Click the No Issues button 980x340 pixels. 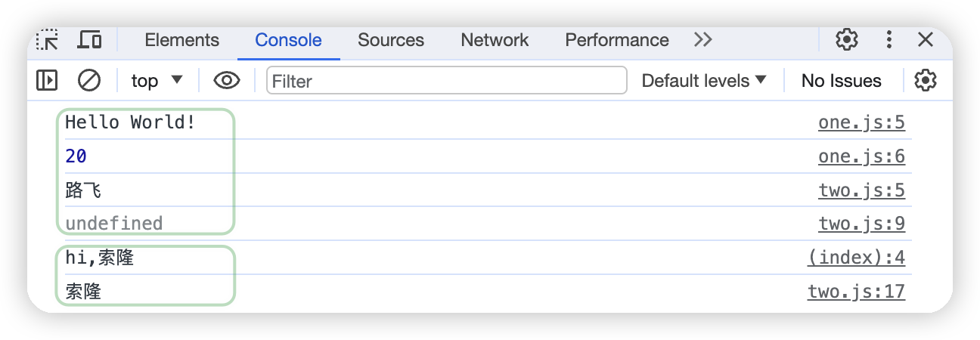841,80
